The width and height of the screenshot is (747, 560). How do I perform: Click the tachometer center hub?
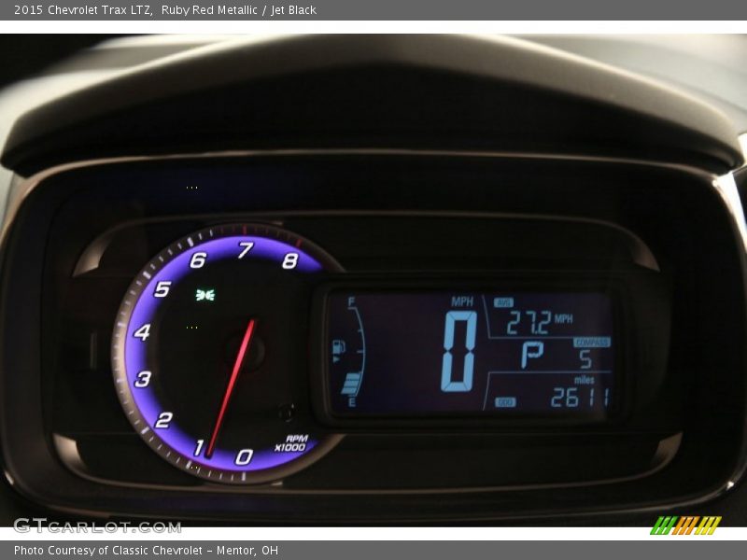coord(245,352)
